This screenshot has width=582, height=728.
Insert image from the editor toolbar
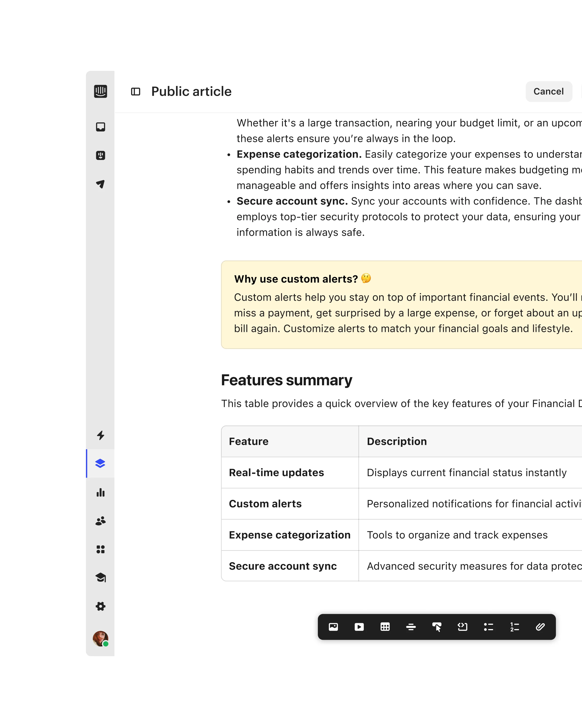pos(333,627)
